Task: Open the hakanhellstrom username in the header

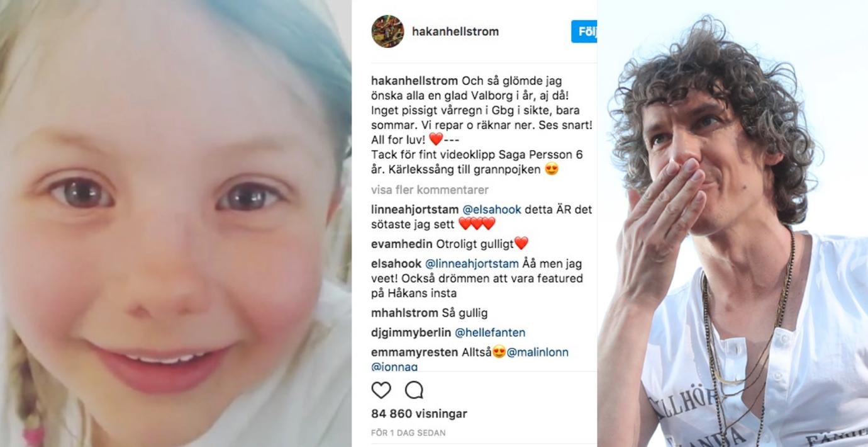Action: point(455,31)
